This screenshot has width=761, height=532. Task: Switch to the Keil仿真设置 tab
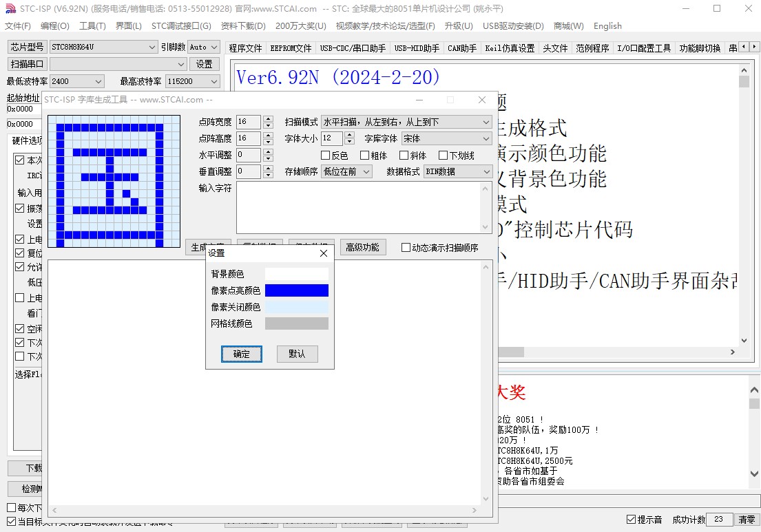coord(510,48)
